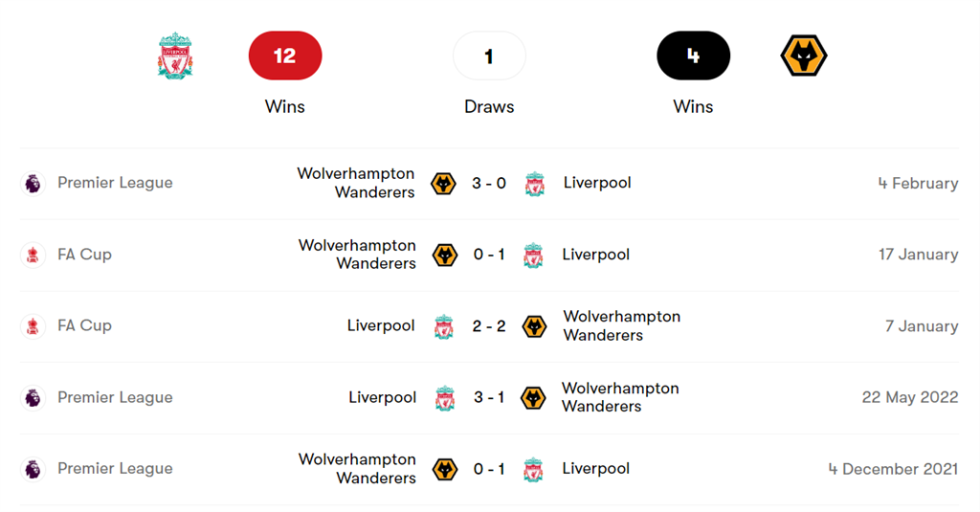980x512 pixels.
Task: Click Wolves badge in the 3 - 1 match
Action: point(533,397)
